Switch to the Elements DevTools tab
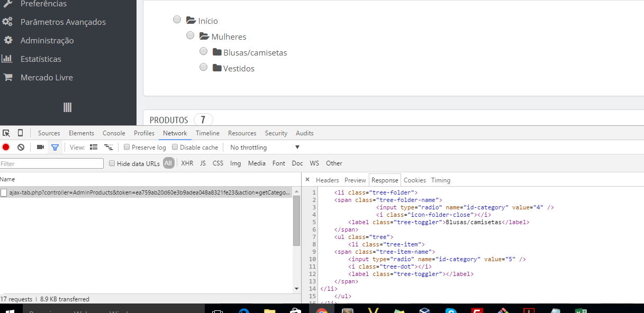Image resolution: width=644 pixels, height=313 pixels. click(81, 133)
